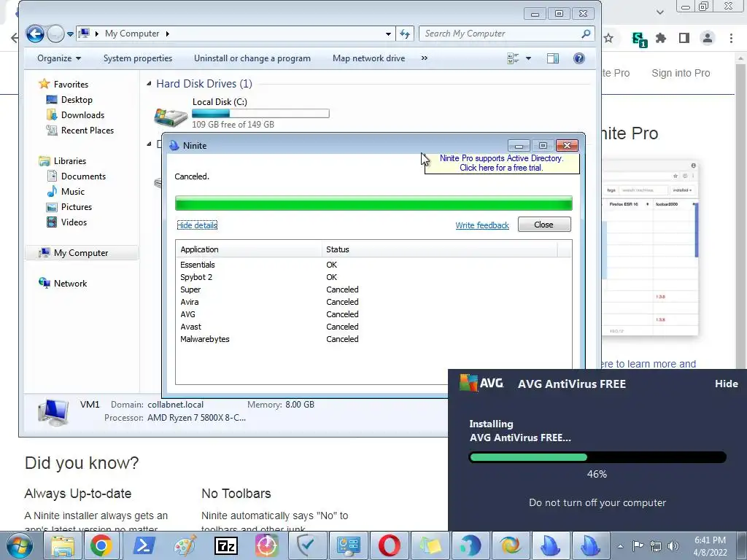
Task: Open Paint from the taskbar
Action: click(x=185, y=545)
